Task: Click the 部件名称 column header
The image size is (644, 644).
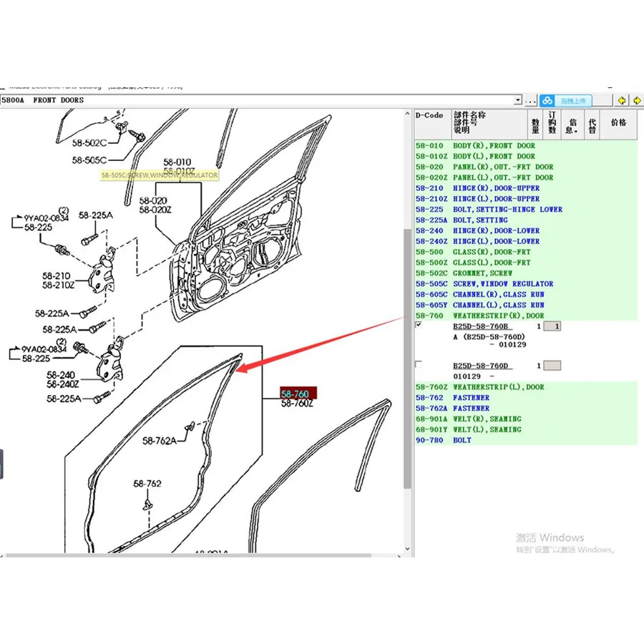Action: pyautogui.click(x=489, y=124)
